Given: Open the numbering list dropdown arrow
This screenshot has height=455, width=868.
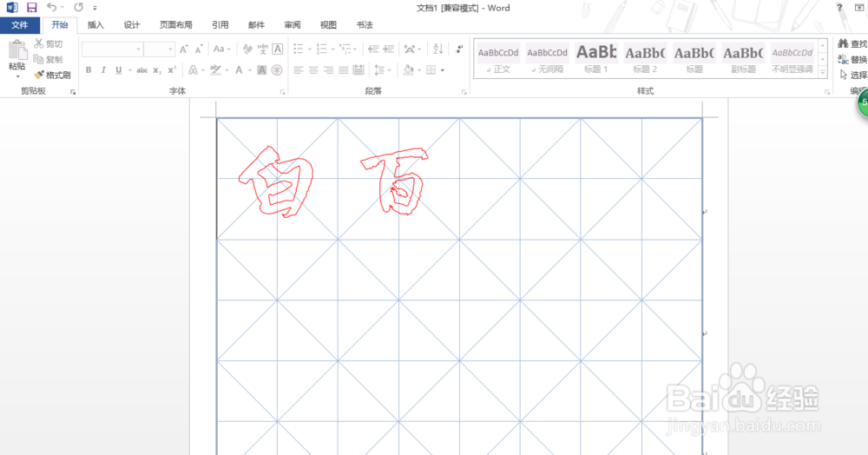Looking at the screenshot, I should click(x=332, y=49).
